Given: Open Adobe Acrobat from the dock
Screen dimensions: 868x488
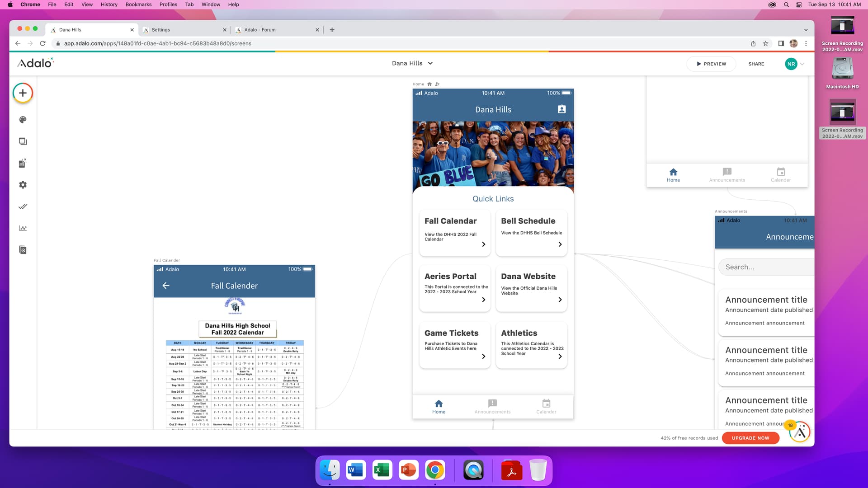Looking at the screenshot, I should 512,471.
